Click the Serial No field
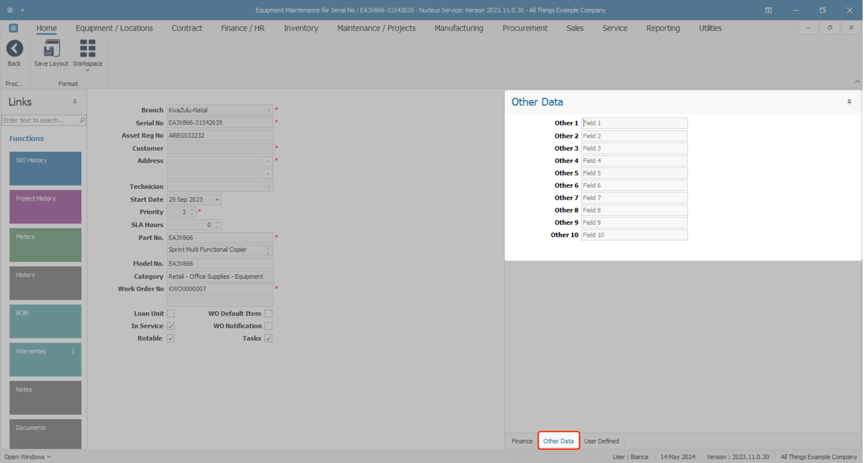 coord(220,123)
